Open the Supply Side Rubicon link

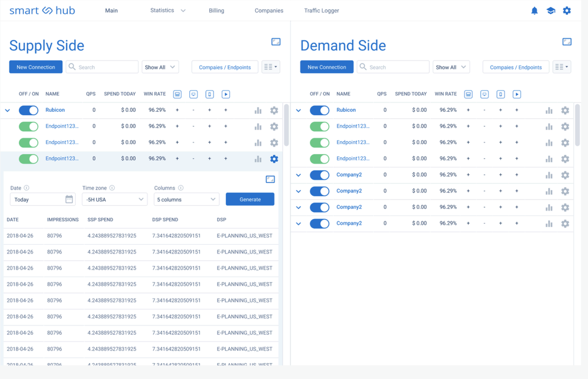[x=55, y=110]
